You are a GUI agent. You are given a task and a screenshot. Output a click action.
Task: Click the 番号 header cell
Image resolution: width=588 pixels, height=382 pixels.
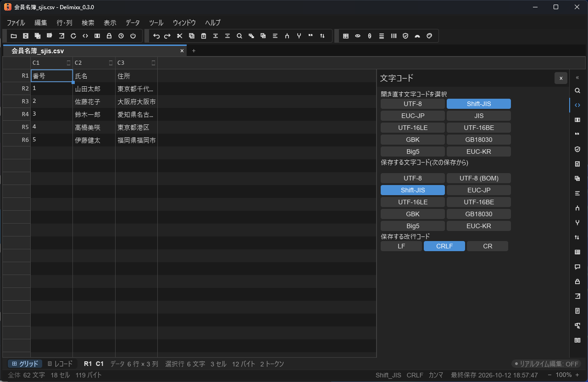pyautogui.click(x=52, y=76)
